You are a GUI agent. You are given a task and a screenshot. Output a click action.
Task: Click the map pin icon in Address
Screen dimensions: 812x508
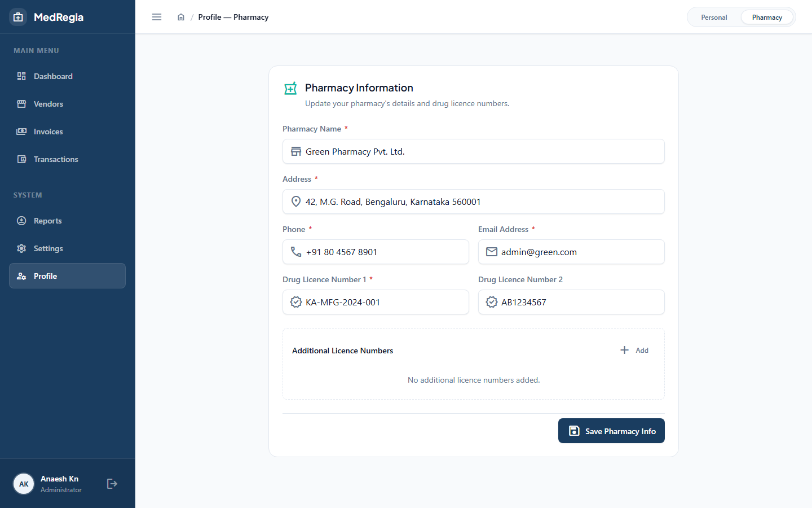coord(296,202)
